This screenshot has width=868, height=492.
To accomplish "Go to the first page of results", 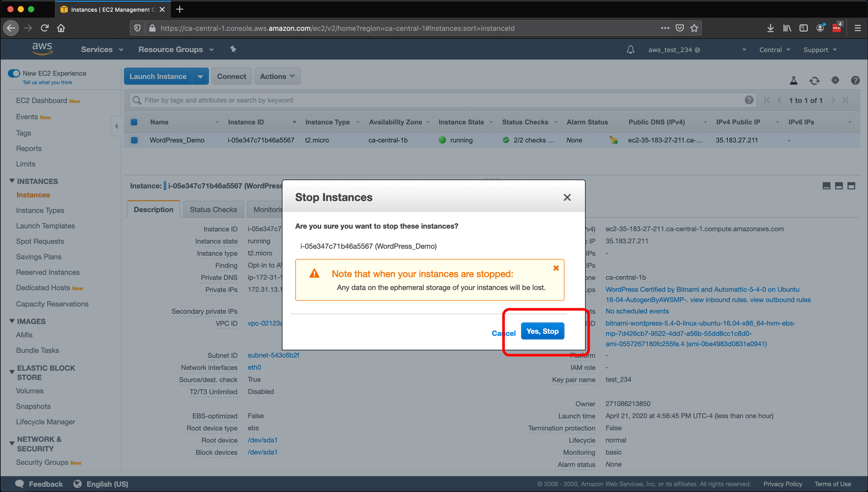I will (767, 100).
